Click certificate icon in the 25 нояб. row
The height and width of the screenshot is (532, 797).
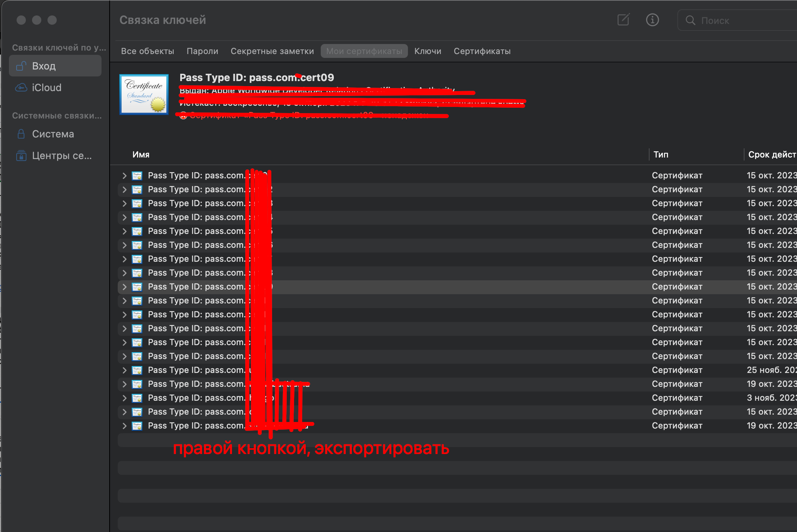137,370
